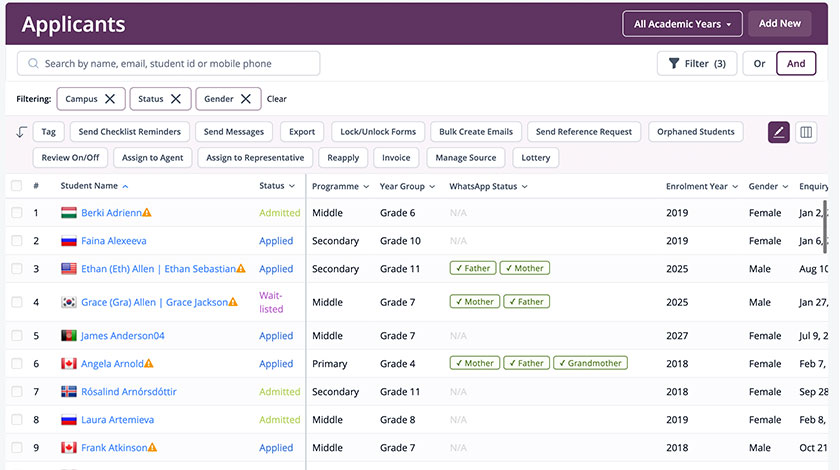Switch filter logic to And

tap(796, 63)
